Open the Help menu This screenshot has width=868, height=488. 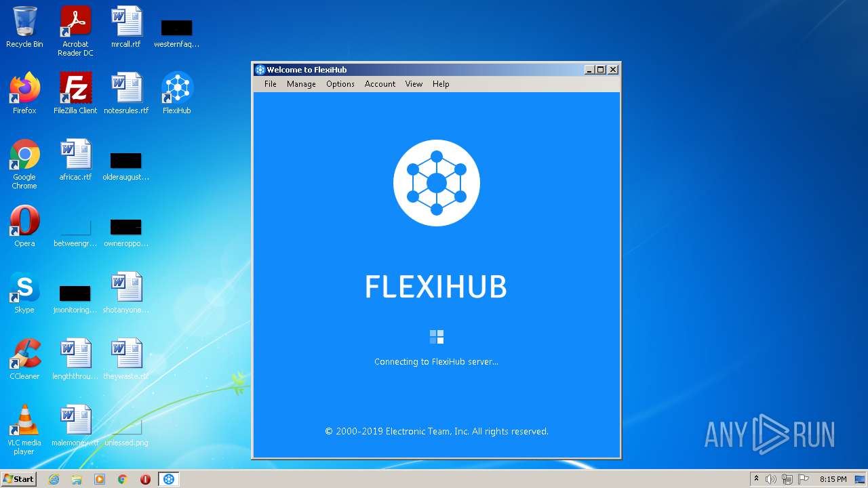[x=441, y=84]
